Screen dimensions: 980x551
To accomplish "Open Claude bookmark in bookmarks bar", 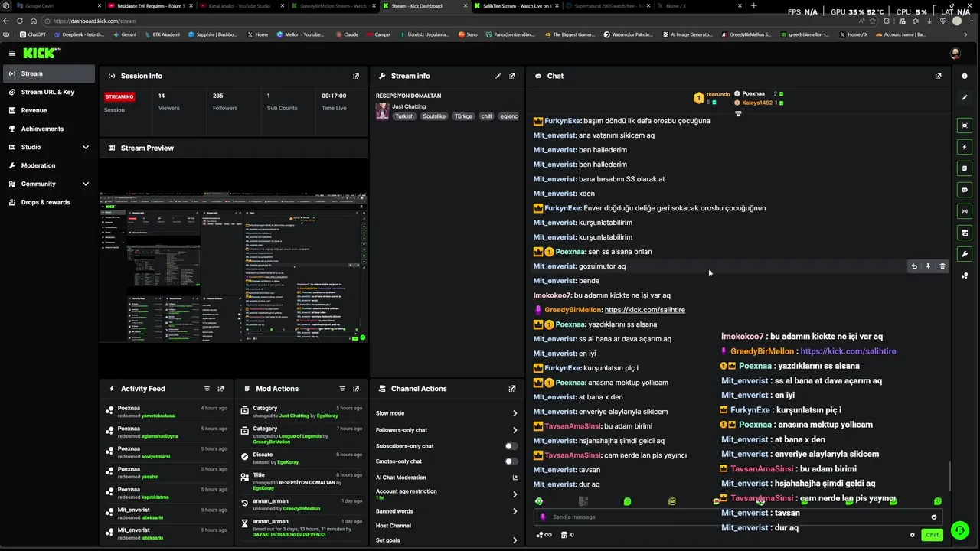I will point(346,34).
